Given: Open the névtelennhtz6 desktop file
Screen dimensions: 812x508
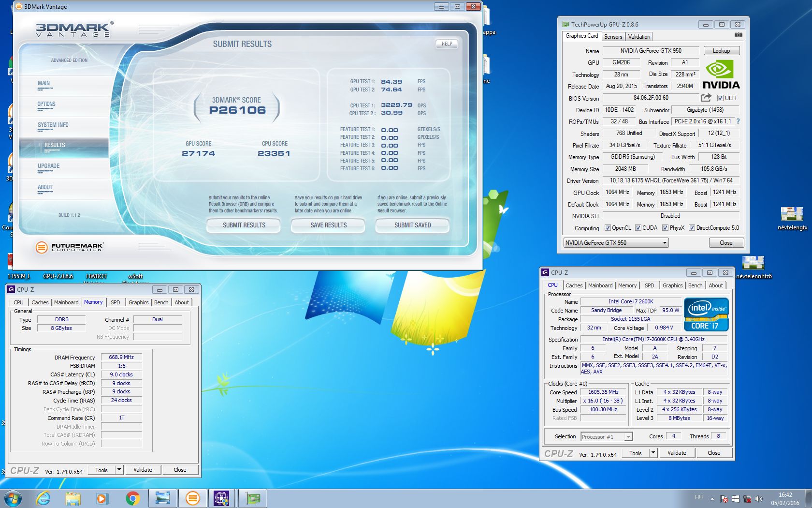Looking at the screenshot, I should pos(754,268).
